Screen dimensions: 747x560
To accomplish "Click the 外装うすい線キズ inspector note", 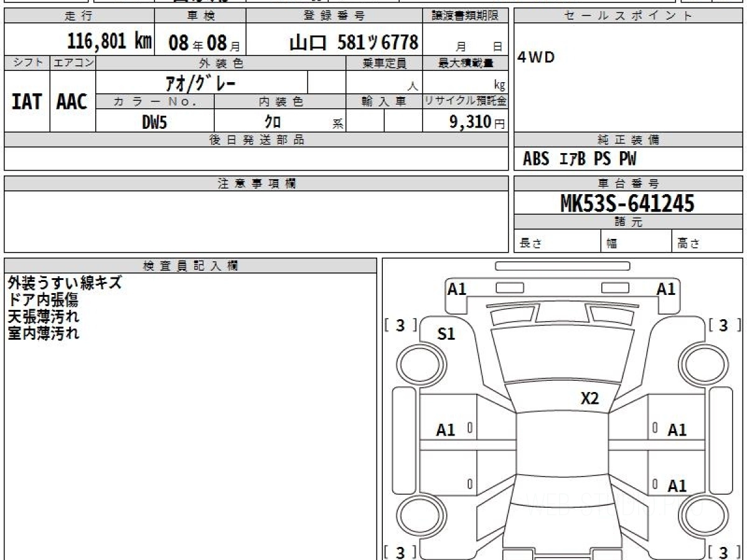I will click(x=65, y=283).
